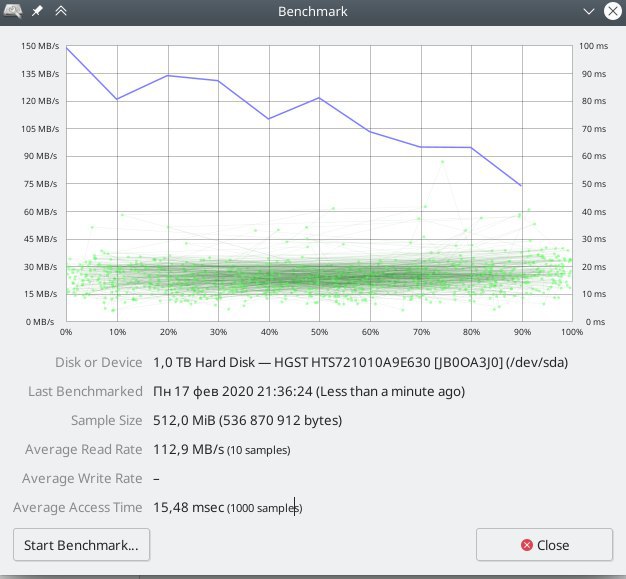Click the Disk or Device label

click(x=99, y=362)
